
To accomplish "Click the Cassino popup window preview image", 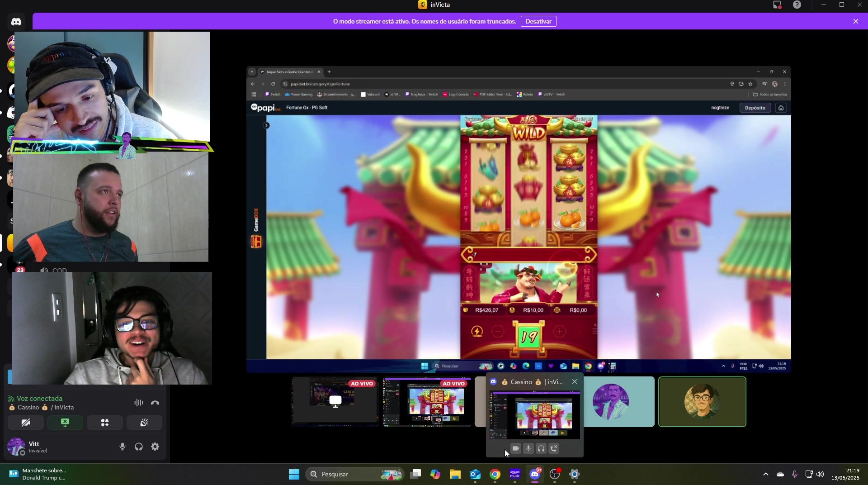I will click(x=535, y=415).
